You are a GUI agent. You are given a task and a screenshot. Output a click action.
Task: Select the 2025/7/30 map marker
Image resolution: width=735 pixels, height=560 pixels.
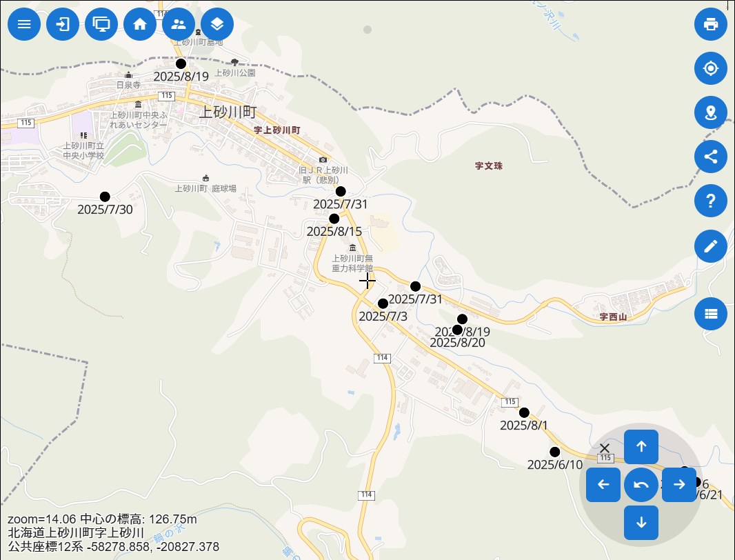(x=105, y=197)
